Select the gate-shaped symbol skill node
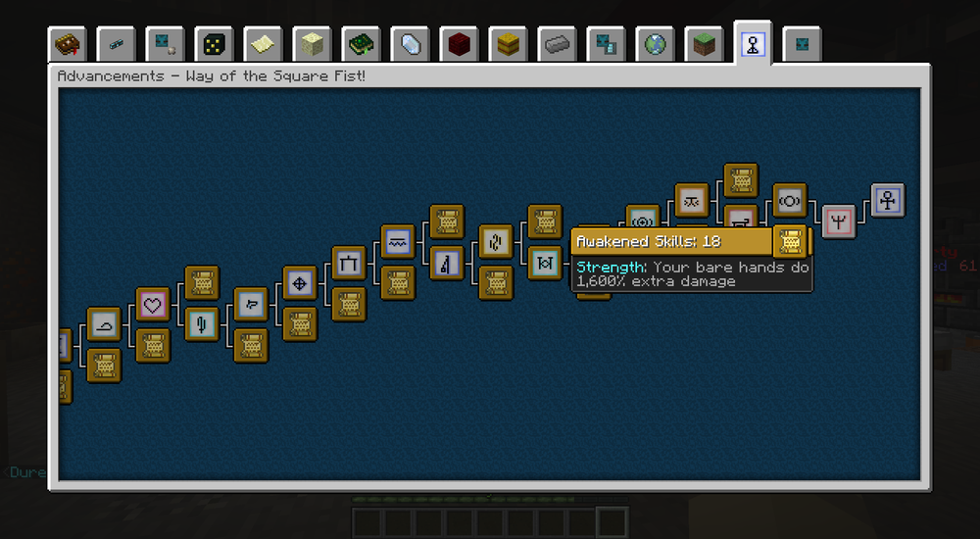The width and height of the screenshot is (980, 539). pyautogui.click(x=349, y=263)
